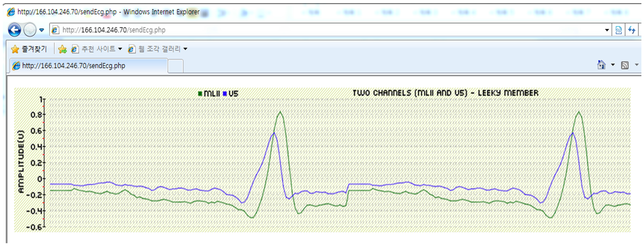Click the address bar URL field

click(300, 30)
